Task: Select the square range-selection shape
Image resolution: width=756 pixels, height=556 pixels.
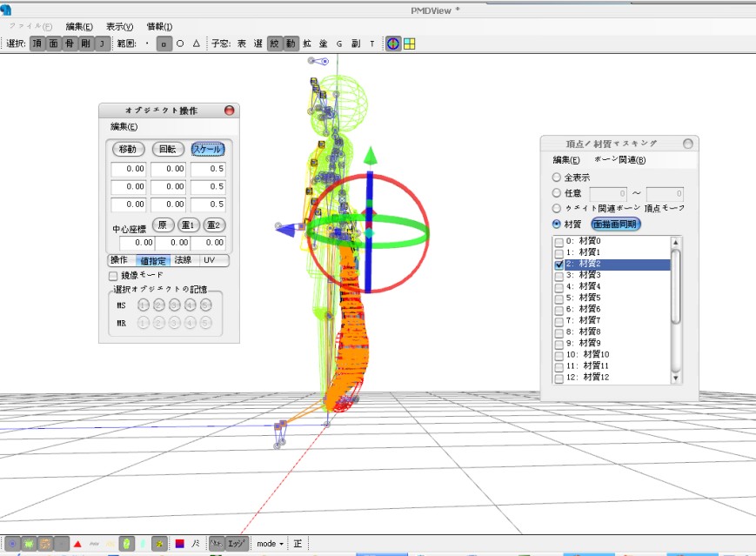Action: click(x=164, y=44)
